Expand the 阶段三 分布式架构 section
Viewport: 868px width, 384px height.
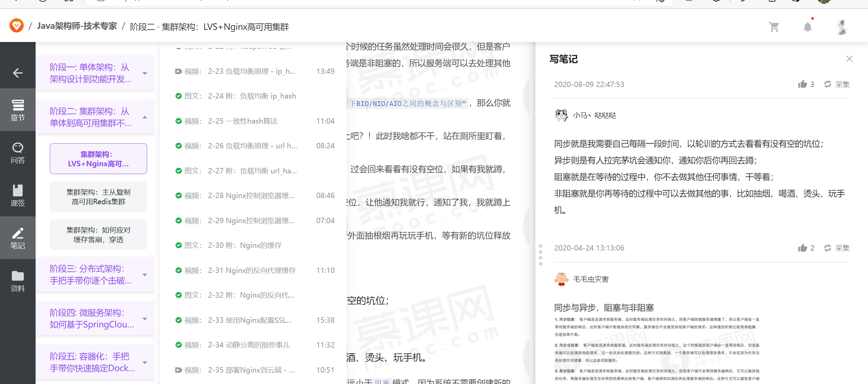pyautogui.click(x=145, y=275)
